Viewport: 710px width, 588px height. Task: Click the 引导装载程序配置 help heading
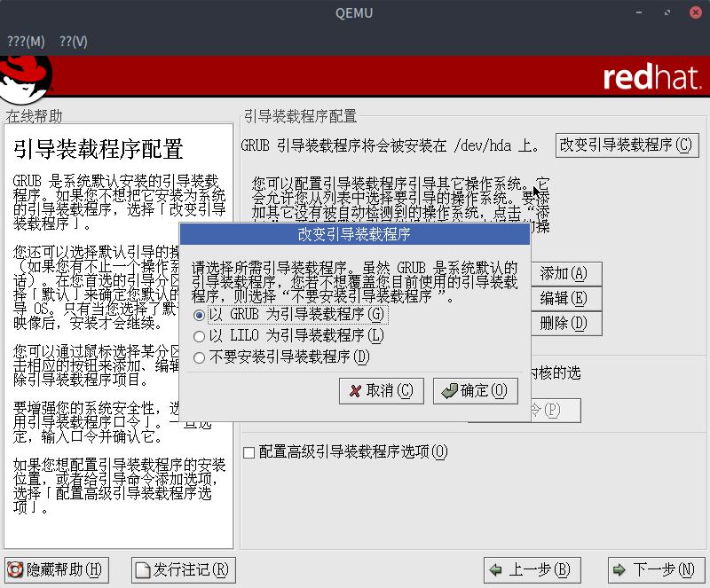99,149
